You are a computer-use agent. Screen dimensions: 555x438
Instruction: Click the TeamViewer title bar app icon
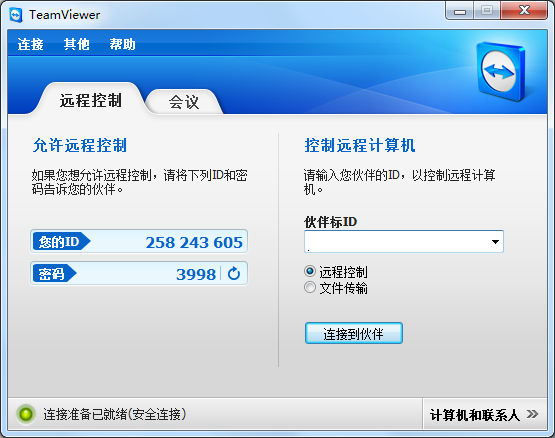[x=16, y=15]
